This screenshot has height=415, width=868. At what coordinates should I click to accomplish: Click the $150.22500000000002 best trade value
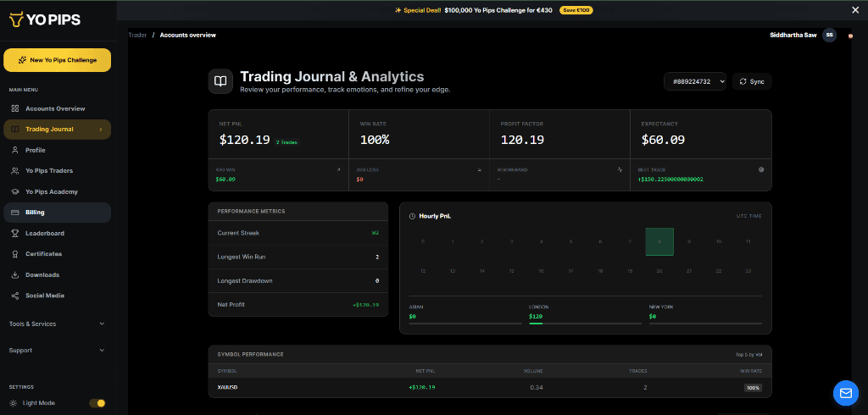pyautogui.click(x=670, y=180)
